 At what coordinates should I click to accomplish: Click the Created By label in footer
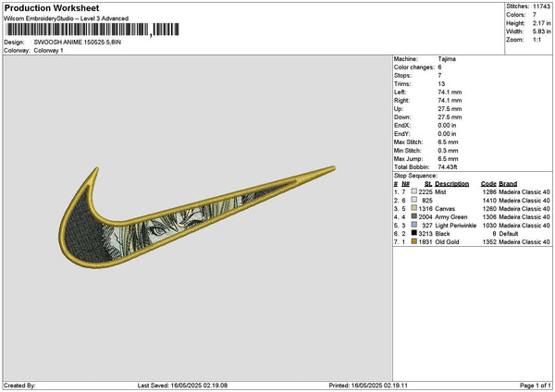(x=19, y=386)
